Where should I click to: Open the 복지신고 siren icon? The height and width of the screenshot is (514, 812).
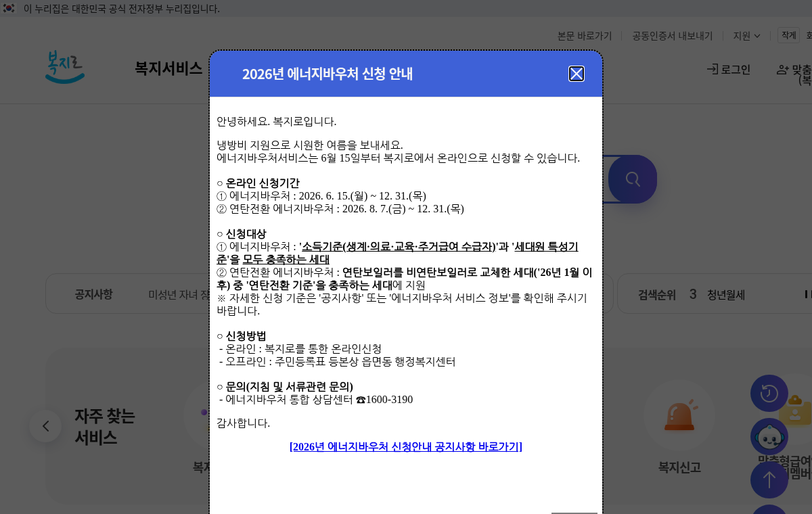680,415
